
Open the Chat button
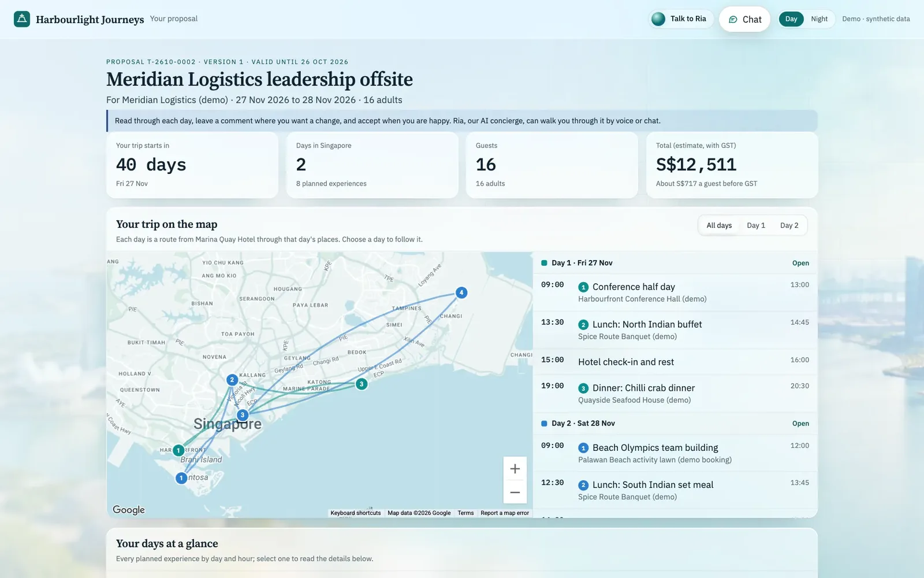(744, 19)
